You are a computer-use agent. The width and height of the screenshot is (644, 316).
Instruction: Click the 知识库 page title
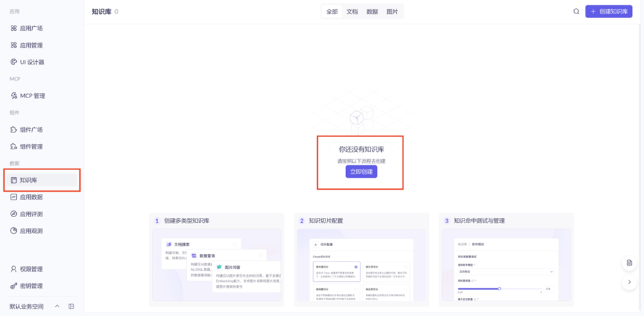102,11
